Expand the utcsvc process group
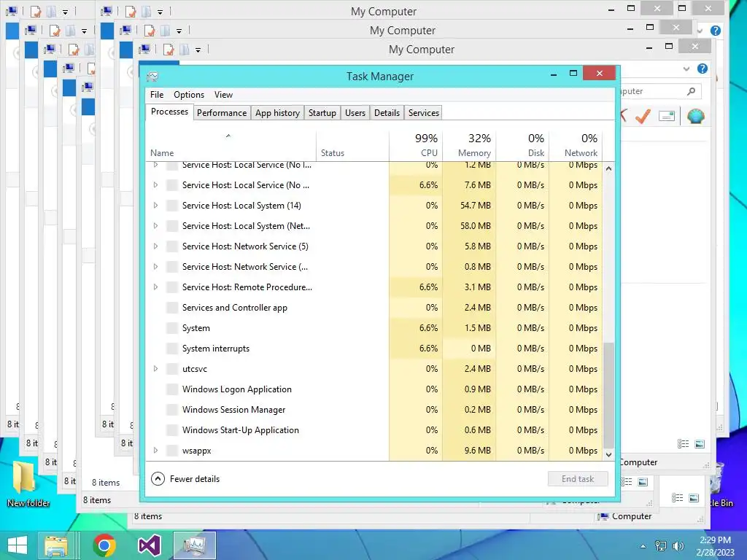 pyautogui.click(x=155, y=368)
